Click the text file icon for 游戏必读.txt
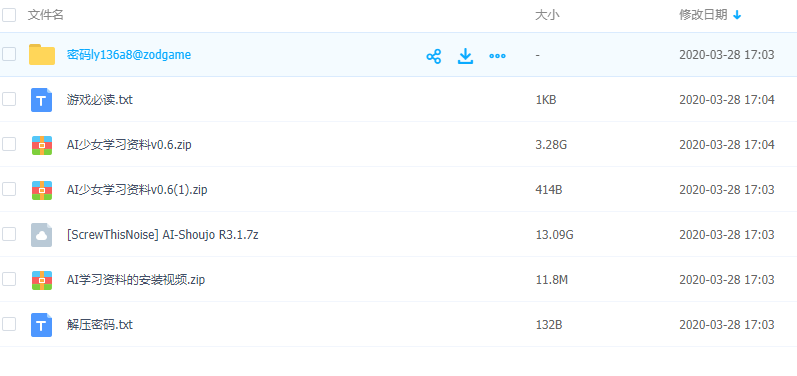797x376 pixels. [x=42, y=100]
